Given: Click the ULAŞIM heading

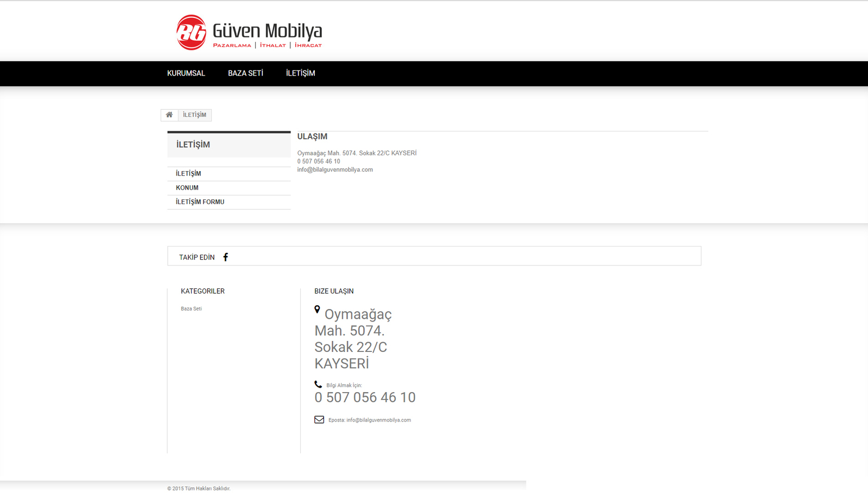Looking at the screenshot, I should (312, 136).
